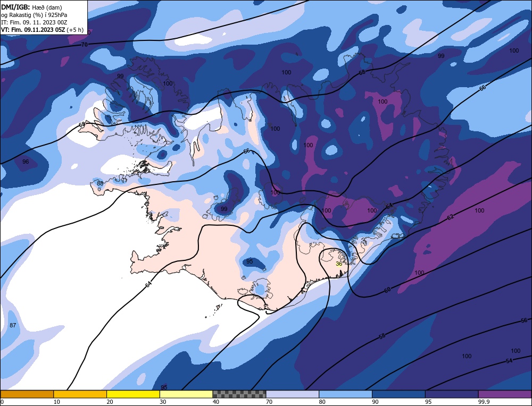Click the '20' tick label in the legend
Screen dimensions: 532x406
click(110, 402)
